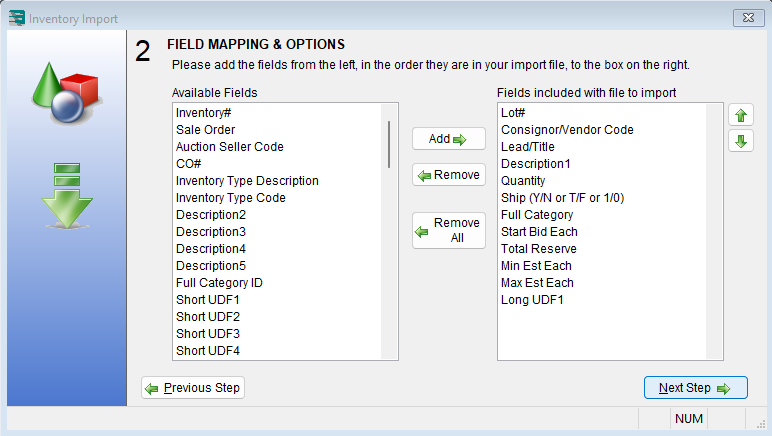Click the Available Fields list scrollbar thumb
This screenshot has width=772, height=436.
[389, 144]
